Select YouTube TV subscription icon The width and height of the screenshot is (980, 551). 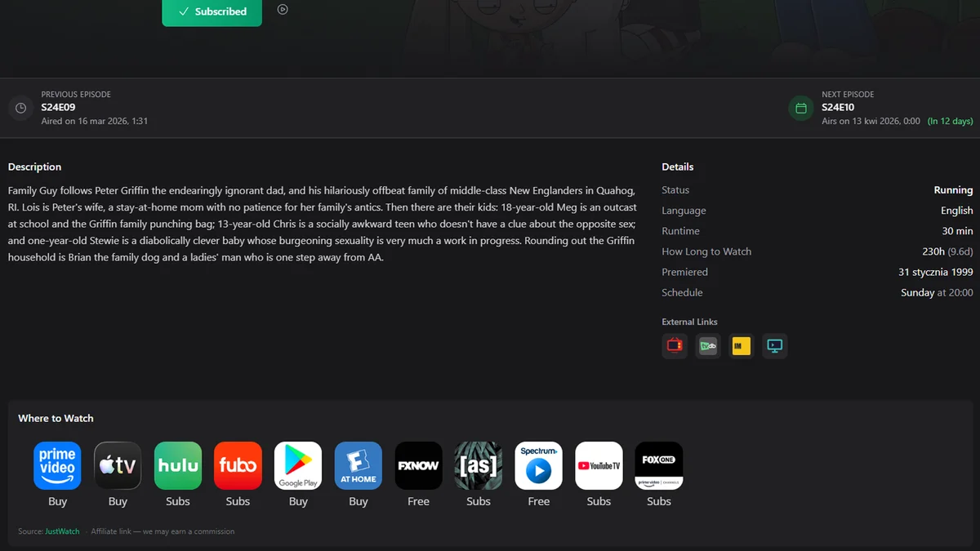599,465
